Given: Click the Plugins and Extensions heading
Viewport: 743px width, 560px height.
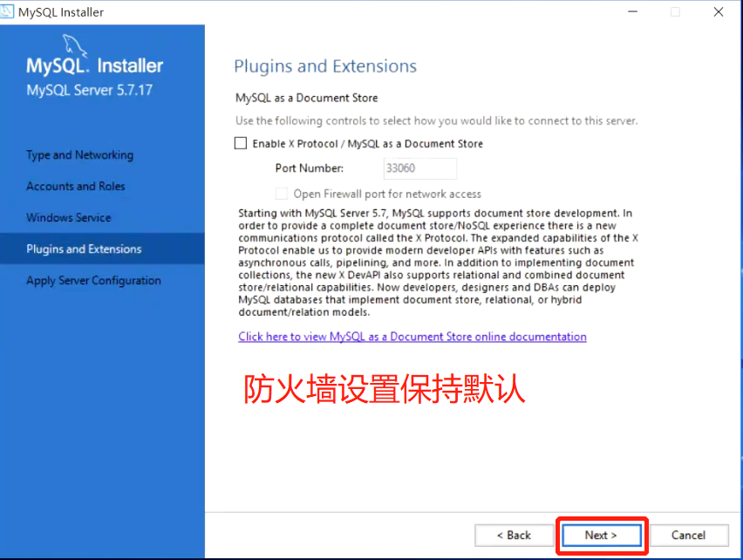Looking at the screenshot, I should [325, 66].
